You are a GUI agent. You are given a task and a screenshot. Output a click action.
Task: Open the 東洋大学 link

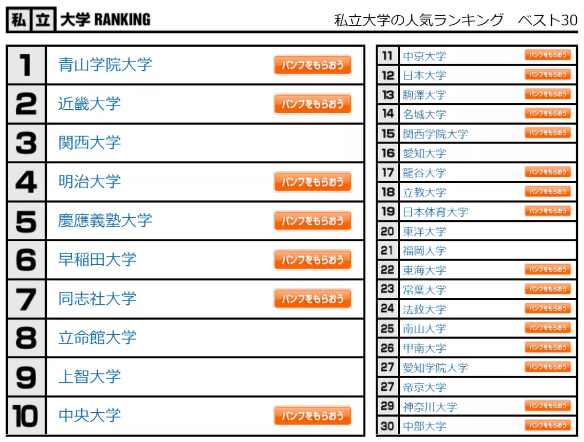coord(424,232)
